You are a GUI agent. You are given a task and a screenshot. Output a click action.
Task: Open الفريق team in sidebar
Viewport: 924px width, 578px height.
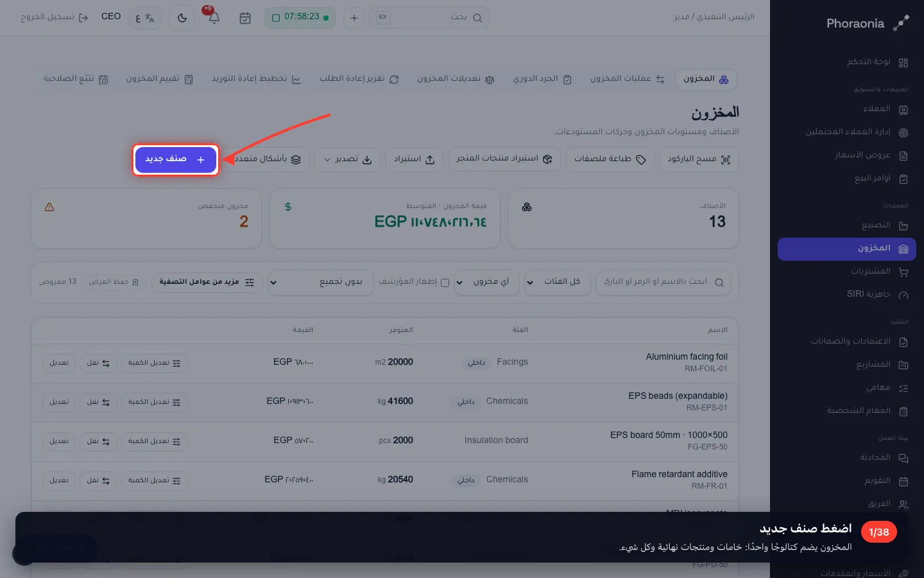tap(847, 504)
